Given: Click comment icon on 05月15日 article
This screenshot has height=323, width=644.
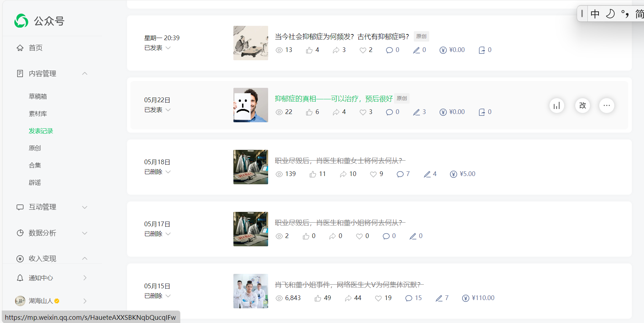Looking at the screenshot, I should [408, 298].
